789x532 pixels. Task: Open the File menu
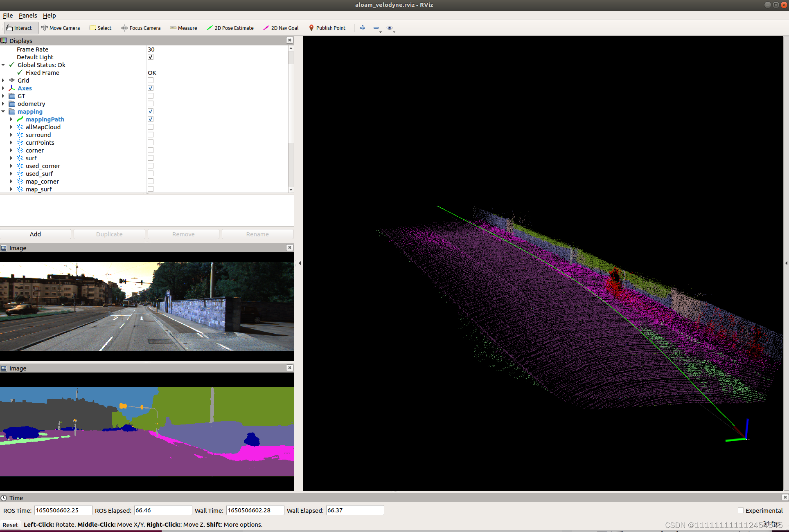[8, 16]
